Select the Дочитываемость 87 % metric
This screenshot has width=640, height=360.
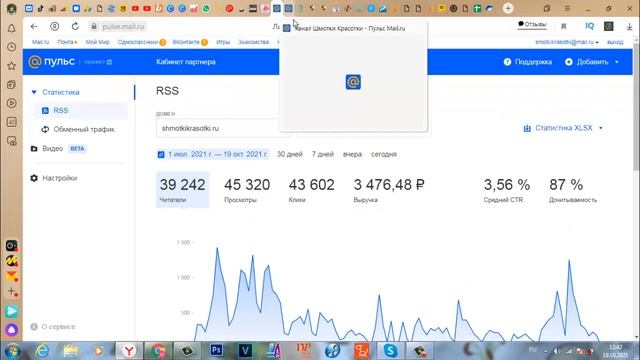(x=573, y=190)
